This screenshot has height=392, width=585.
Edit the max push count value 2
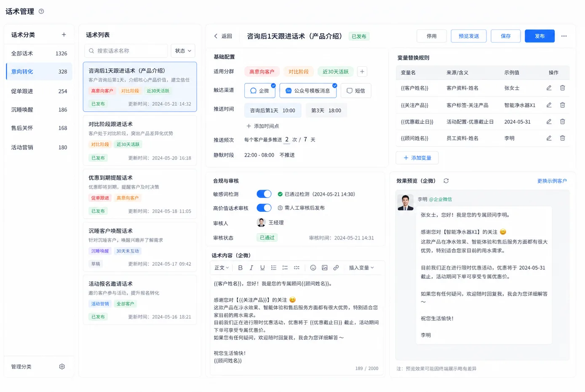[287, 139]
